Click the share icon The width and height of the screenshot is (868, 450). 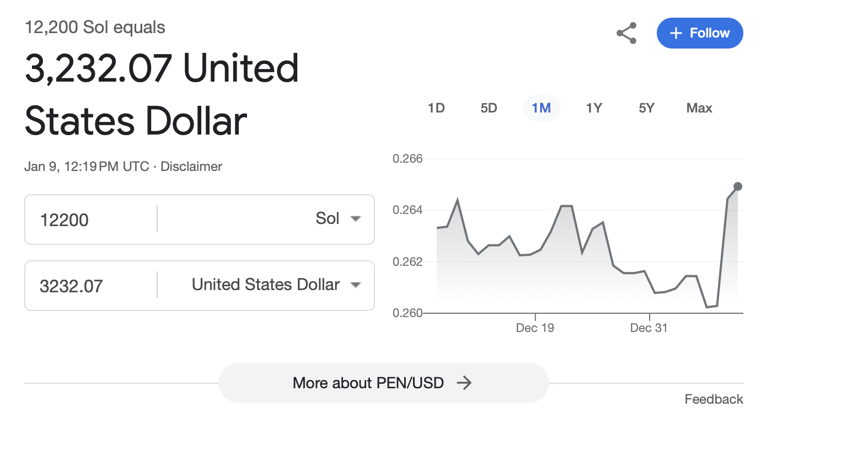tap(626, 33)
